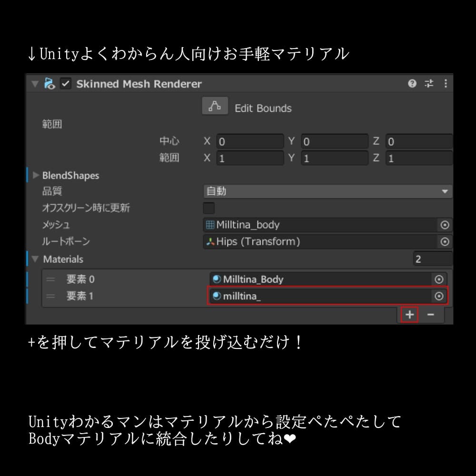This screenshot has width=476, height=476.
Task: Click the 範囲 Y value field
Action: pyautogui.click(x=335, y=158)
